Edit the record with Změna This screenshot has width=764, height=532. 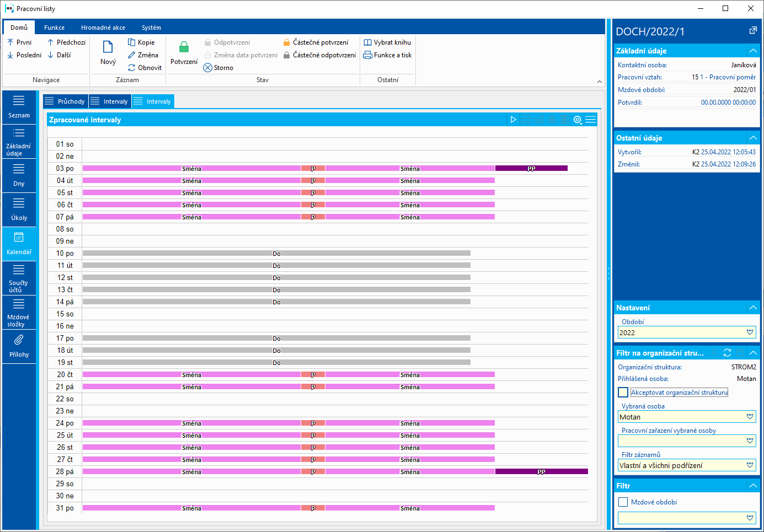pyautogui.click(x=143, y=55)
